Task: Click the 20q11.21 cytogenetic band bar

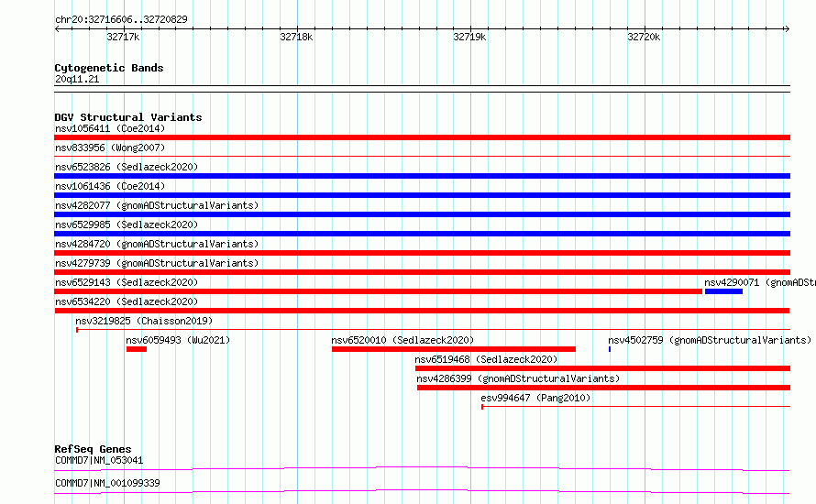Action: click(x=422, y=89)
